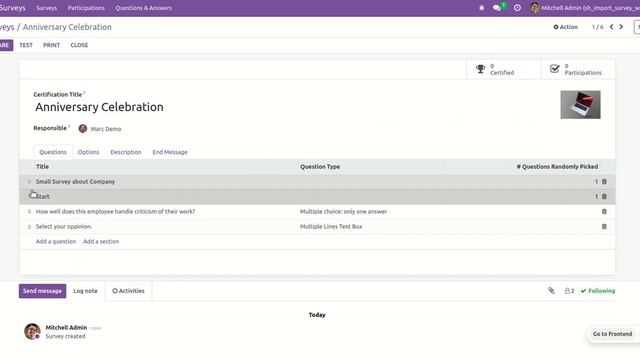The width and height of the screenshot is (640, 360).
Task: Click the Certified trophy stat button
Action: point(503,69)
